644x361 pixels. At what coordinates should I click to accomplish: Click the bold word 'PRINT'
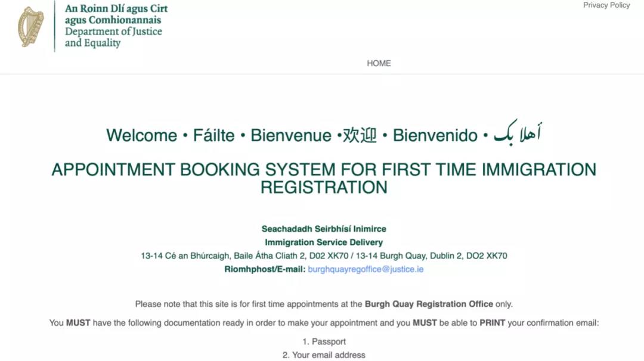(493, 323)
